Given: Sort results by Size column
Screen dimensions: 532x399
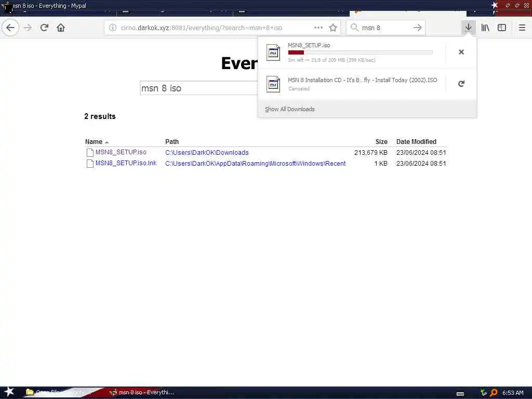Looking at the screenshot, I should pyautogui.click(x=381, y=142).
